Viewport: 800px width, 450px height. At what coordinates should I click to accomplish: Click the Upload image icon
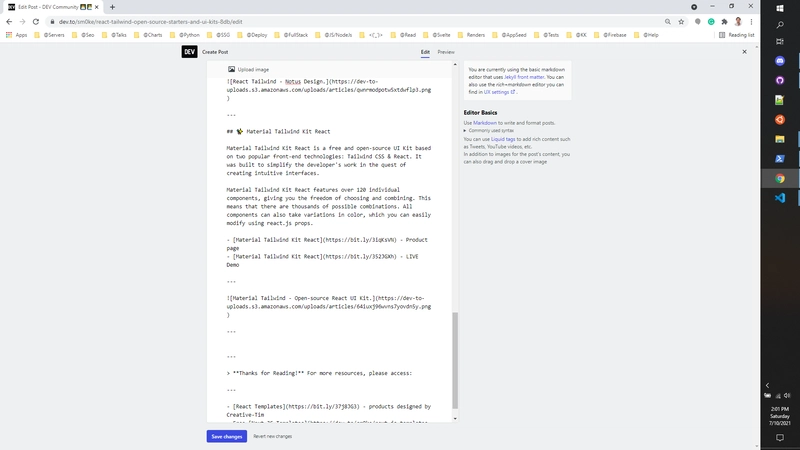point(231,69)
